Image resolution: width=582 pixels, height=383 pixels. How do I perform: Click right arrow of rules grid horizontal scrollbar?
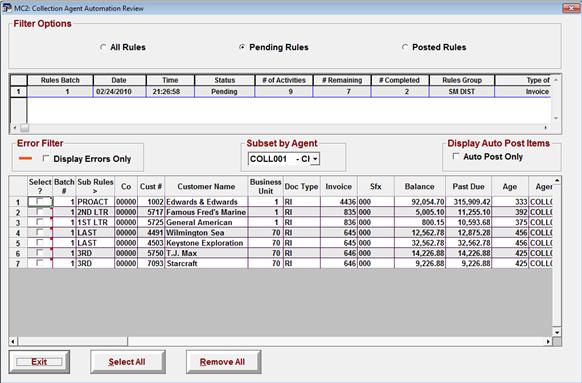545,128
